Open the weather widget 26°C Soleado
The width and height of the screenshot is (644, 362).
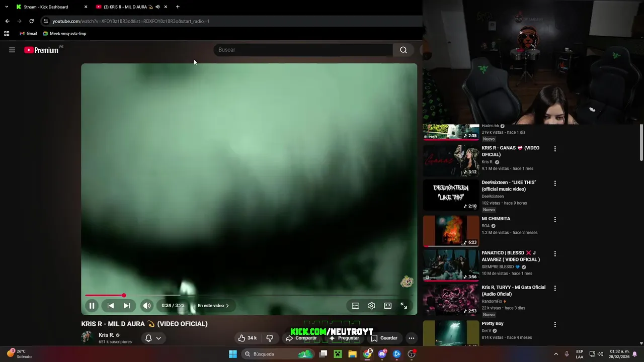pyautogui.click(x=19, y=354)
